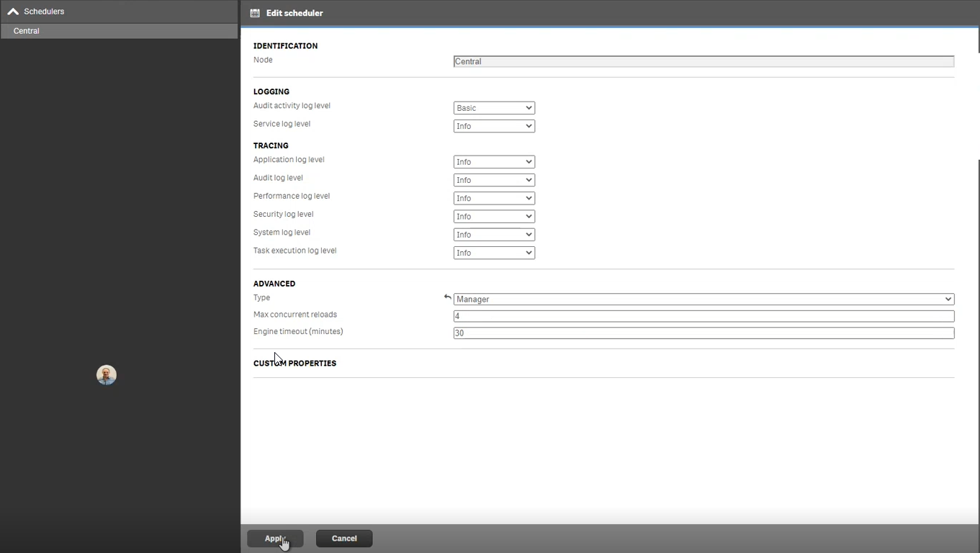Screen dimensions: 980x553
Task: Click the Application log level label
Action: tap(289, 160)
